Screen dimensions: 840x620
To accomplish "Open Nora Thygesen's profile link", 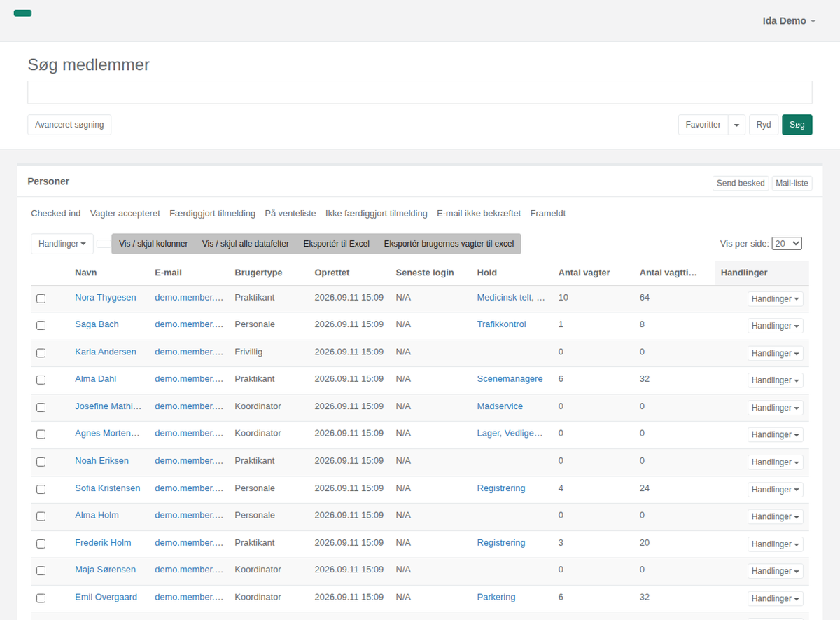I will pyautogui.click(x=106, y=298).
